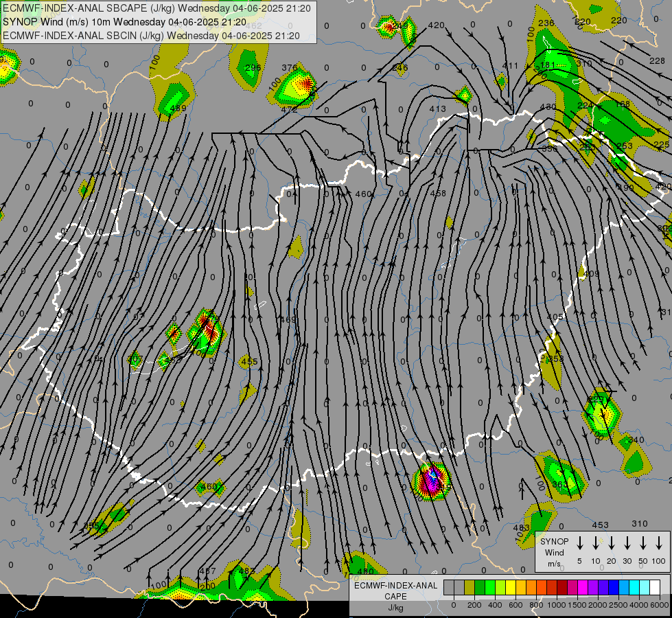
Task: Click the wind arrow above 20 m/s
Action: [611, 542]
